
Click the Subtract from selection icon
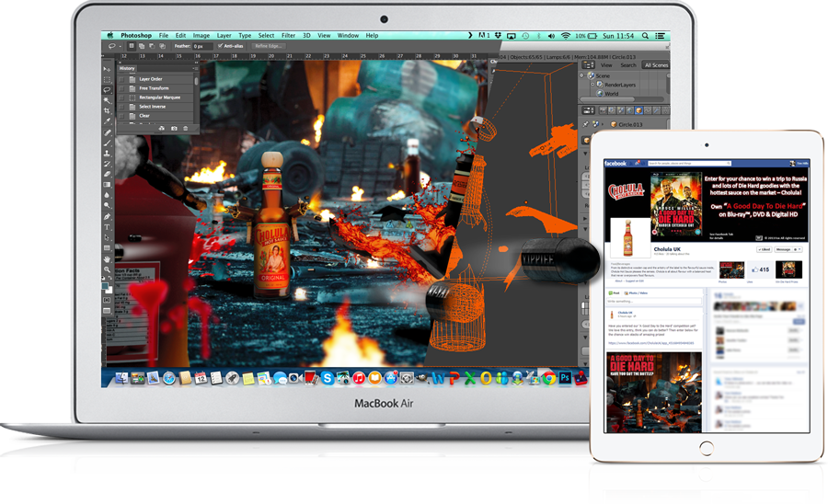(152, 46)
